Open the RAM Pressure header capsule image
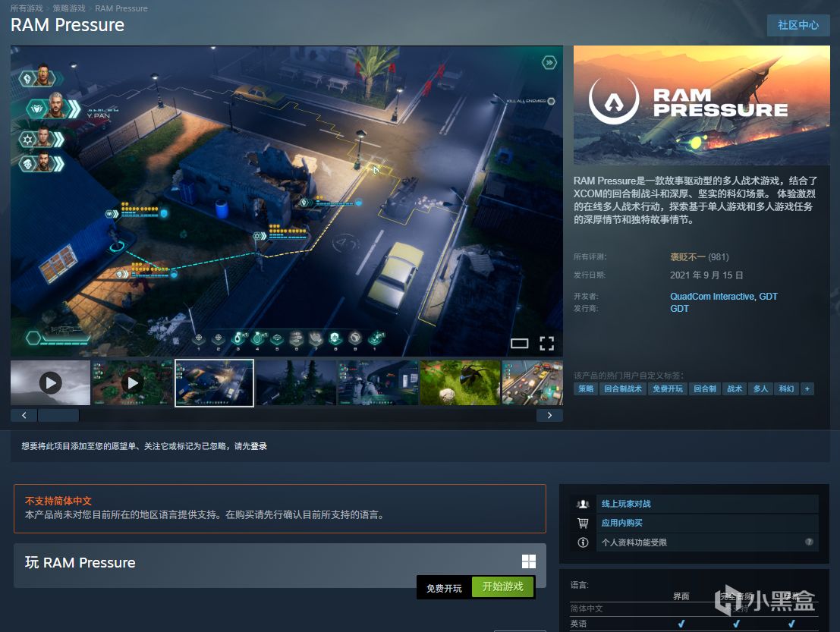Viewport: 840px width, 632px height. 702,105
